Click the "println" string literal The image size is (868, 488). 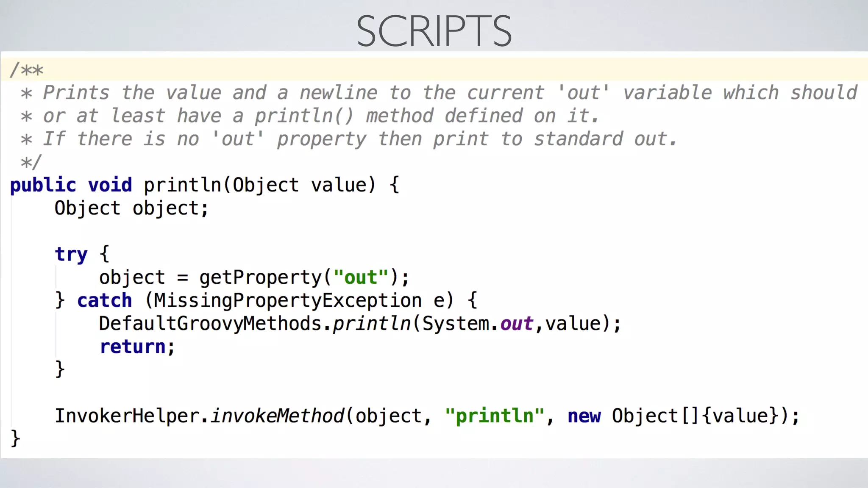point(495,416)
